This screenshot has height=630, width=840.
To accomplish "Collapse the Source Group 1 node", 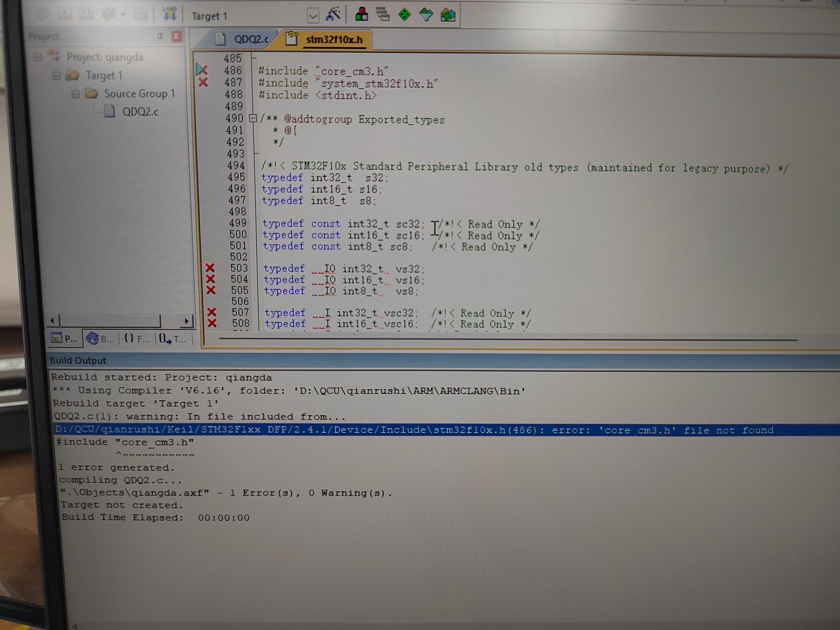I will (76, 94).
